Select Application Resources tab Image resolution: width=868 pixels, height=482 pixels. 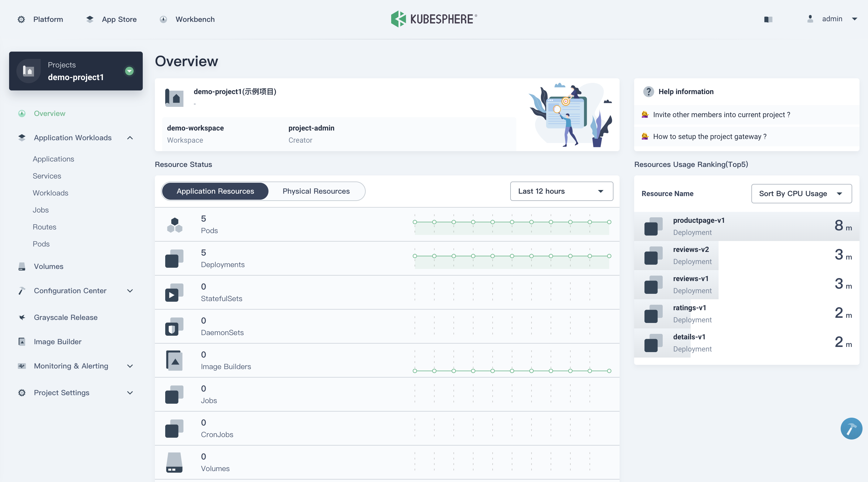(x=215, y=191)
